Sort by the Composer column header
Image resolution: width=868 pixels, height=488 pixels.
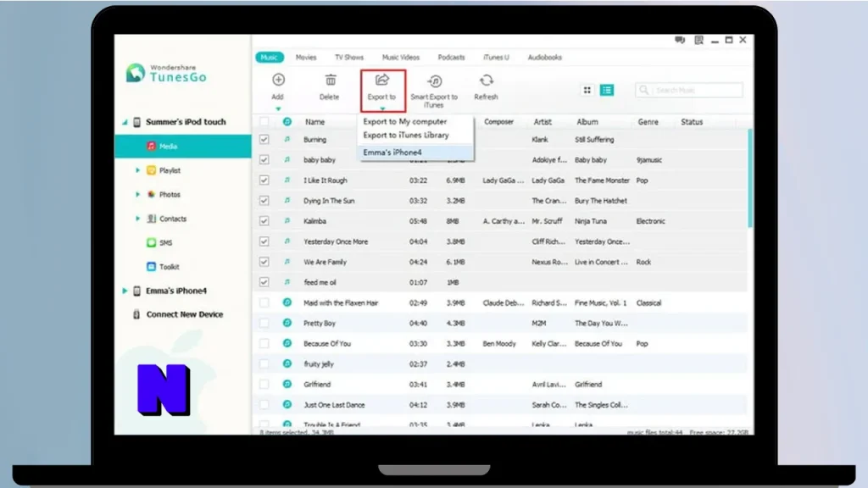coord(498,122)
